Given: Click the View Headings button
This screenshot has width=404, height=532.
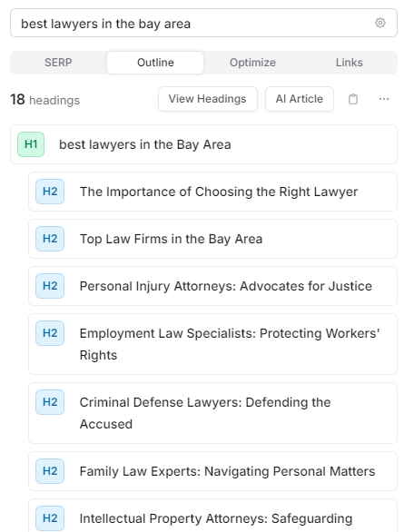Looking at the screenshot, I should (x=208, y=99).
